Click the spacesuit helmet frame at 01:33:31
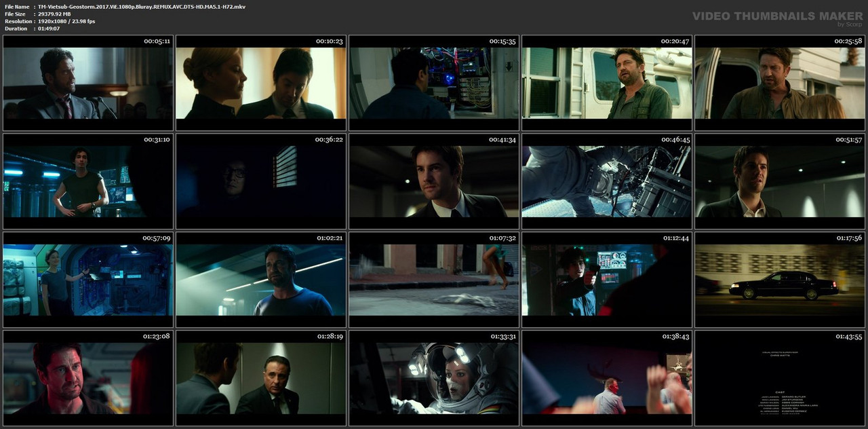Viewport: 868px width, 429px height. click(434, 378)
